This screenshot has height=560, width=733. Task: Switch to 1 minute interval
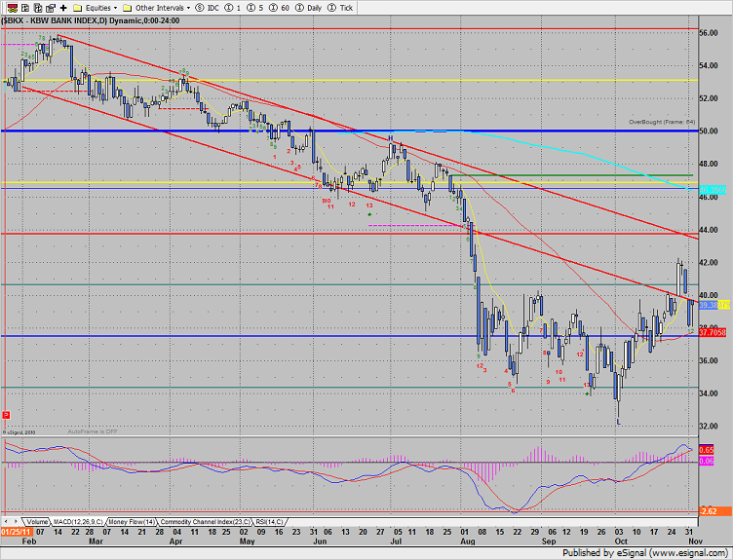[x=233, y=8]
